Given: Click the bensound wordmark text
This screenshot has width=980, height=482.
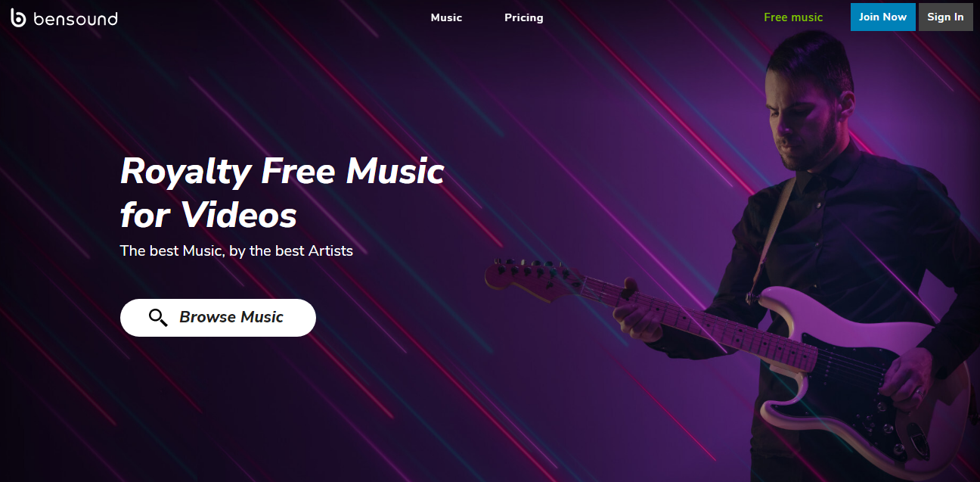Looking at the screenshot, I should (x=76, y=18).
